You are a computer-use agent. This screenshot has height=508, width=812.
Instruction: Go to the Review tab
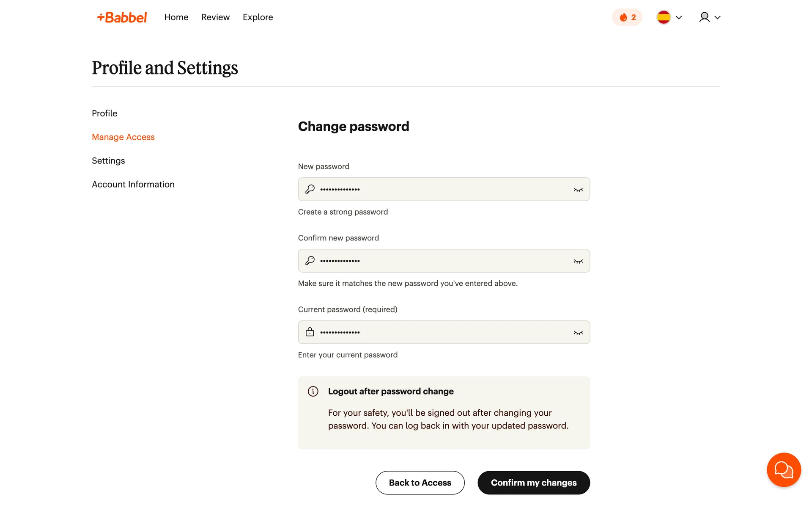coord(215,17)
